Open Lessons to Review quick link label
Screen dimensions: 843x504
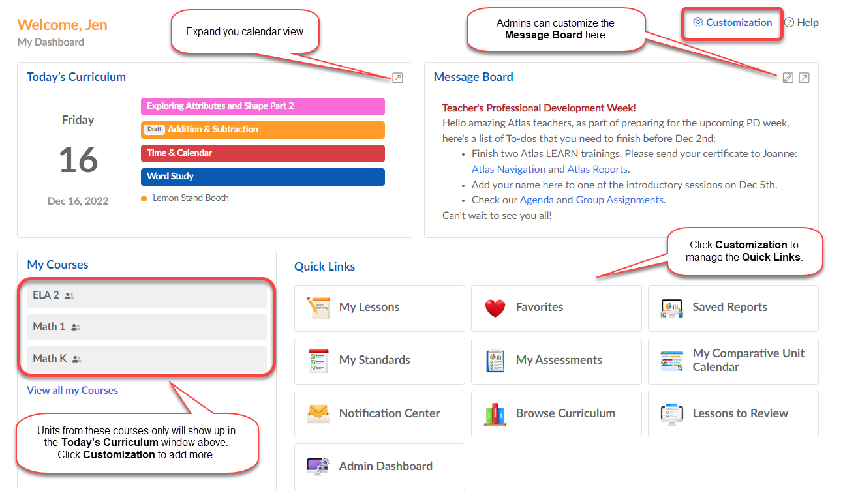740,413
